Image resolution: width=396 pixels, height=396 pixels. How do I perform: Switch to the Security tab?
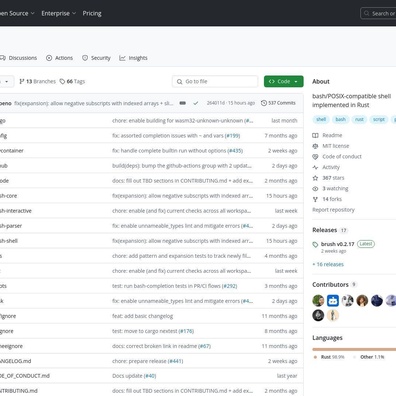pyautogui.click(x=96, y=58)
